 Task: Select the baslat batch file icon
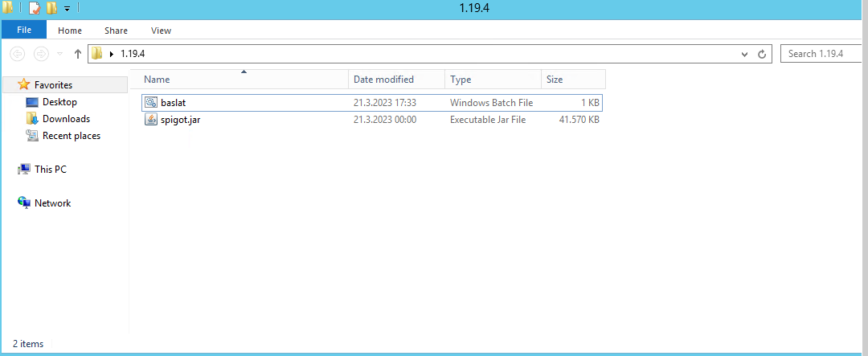[151, 102]
